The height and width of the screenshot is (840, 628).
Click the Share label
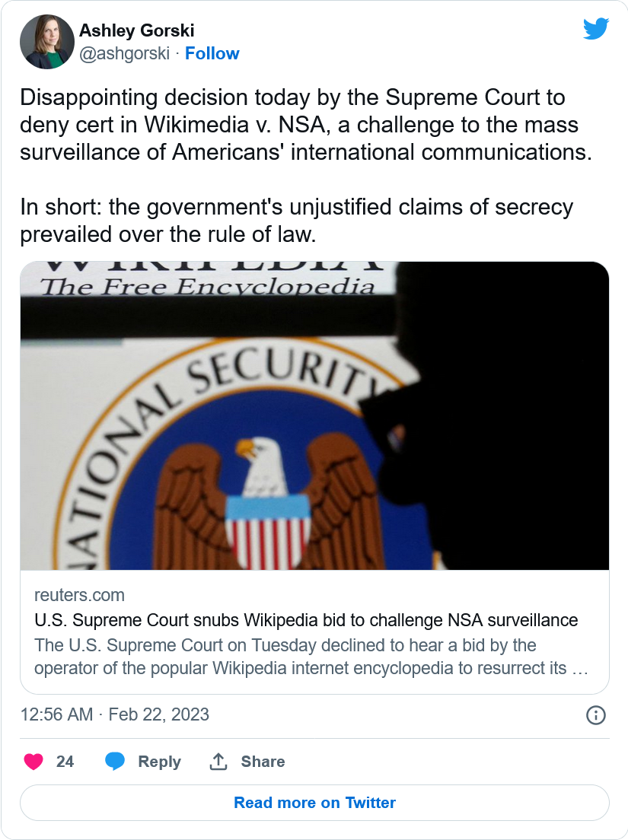[x=263, y=762]
